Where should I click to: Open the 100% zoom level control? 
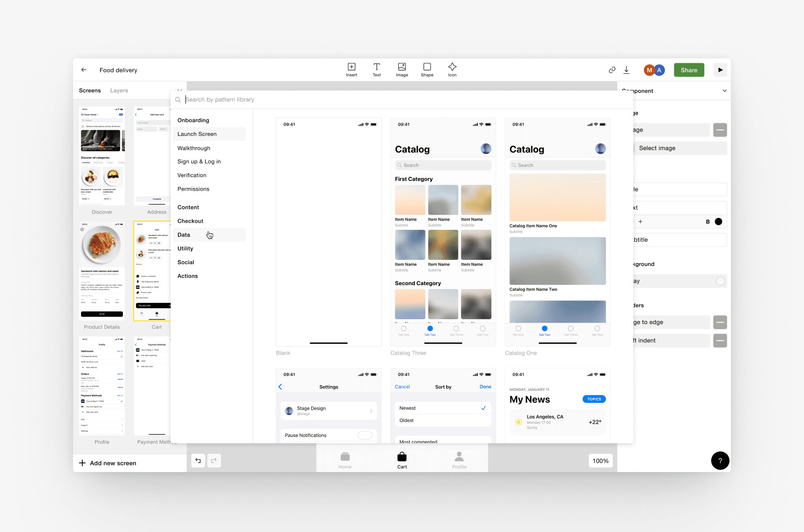(x=600, y=461)
